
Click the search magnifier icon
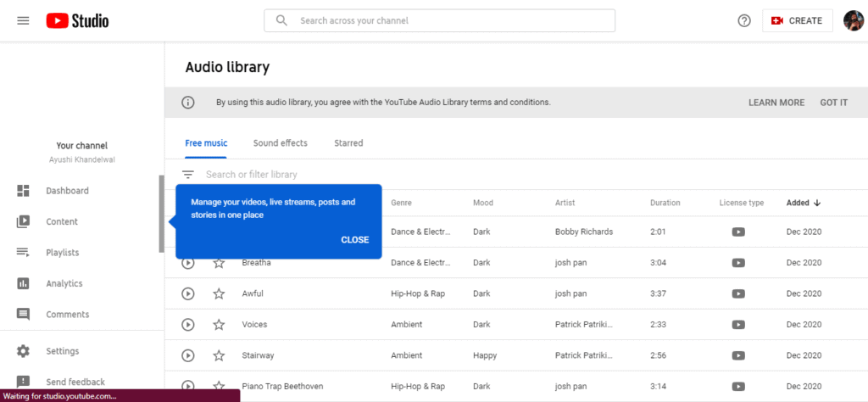[x=281, y=20]
